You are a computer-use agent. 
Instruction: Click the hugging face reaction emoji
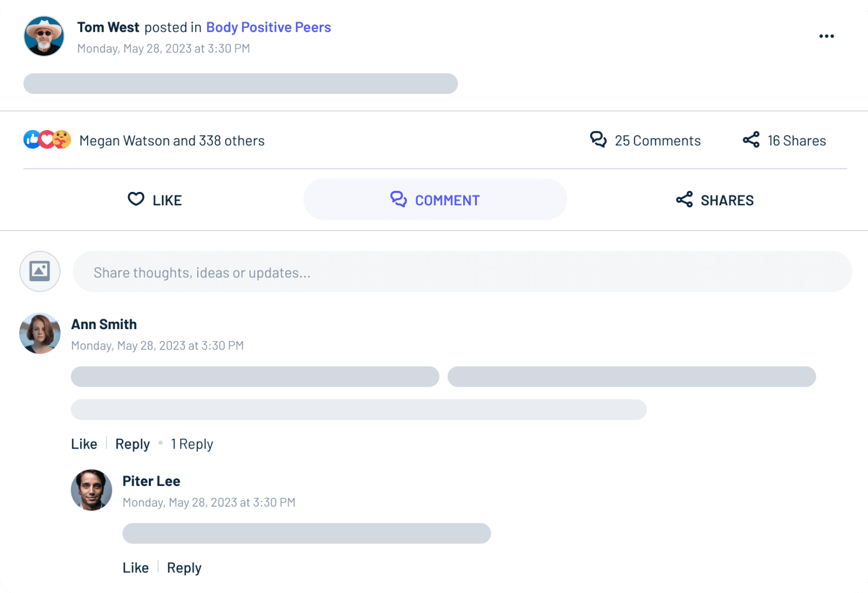click(x=62, y=140)
